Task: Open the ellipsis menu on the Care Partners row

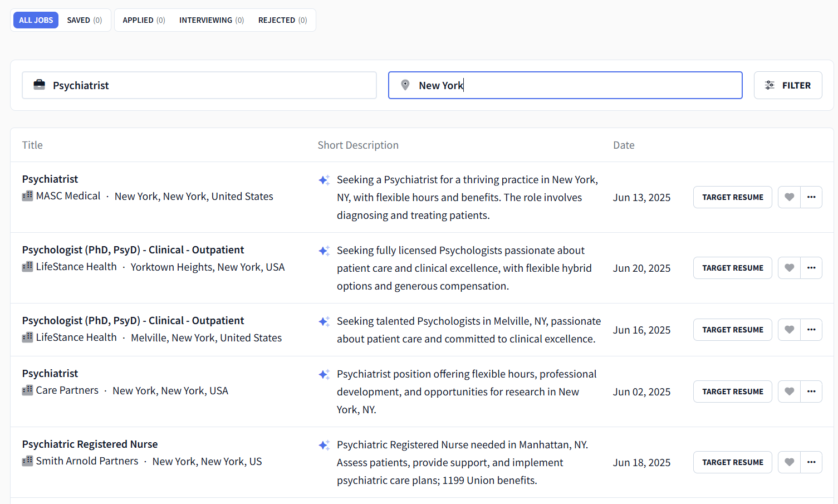Action: [811, 391]
